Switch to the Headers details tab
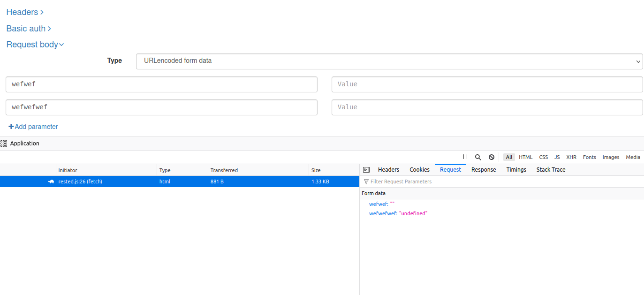 388,170
